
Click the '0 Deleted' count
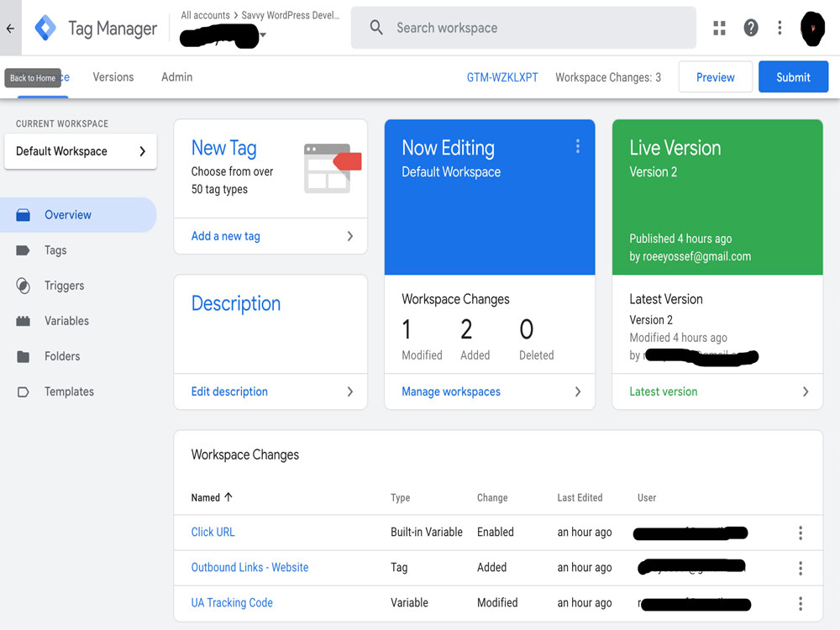point(536,339)
